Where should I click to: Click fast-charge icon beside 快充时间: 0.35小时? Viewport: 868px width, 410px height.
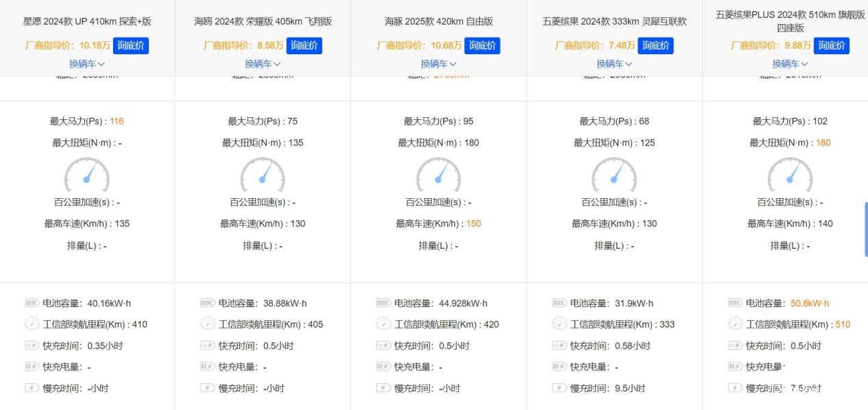point(32,346)
